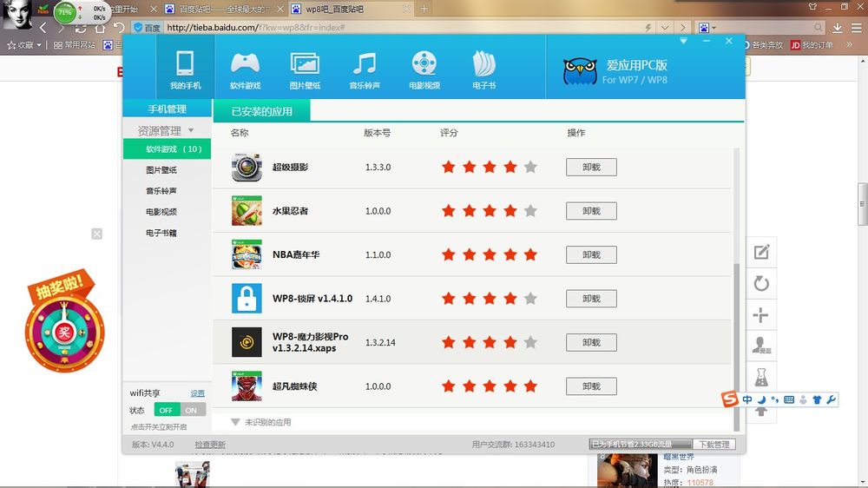The image size is (868, 488).
Task: Click the 已为手机节省 traffic progress bar
Action: pos(641,445)
